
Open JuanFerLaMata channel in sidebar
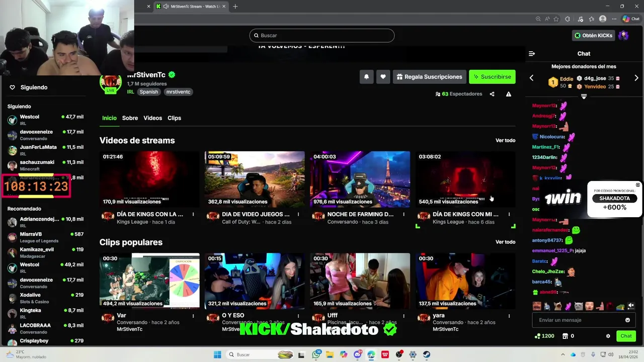(45, 150)
